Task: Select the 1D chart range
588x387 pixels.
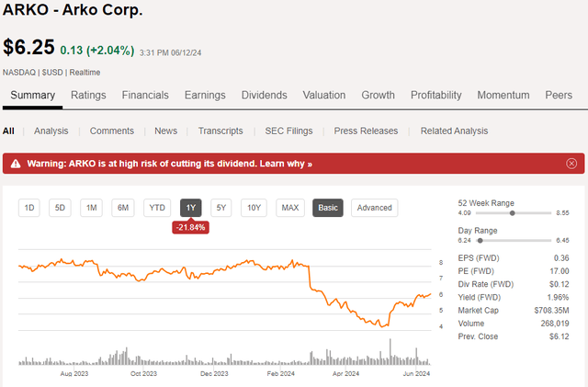Action: pos(29,208)
